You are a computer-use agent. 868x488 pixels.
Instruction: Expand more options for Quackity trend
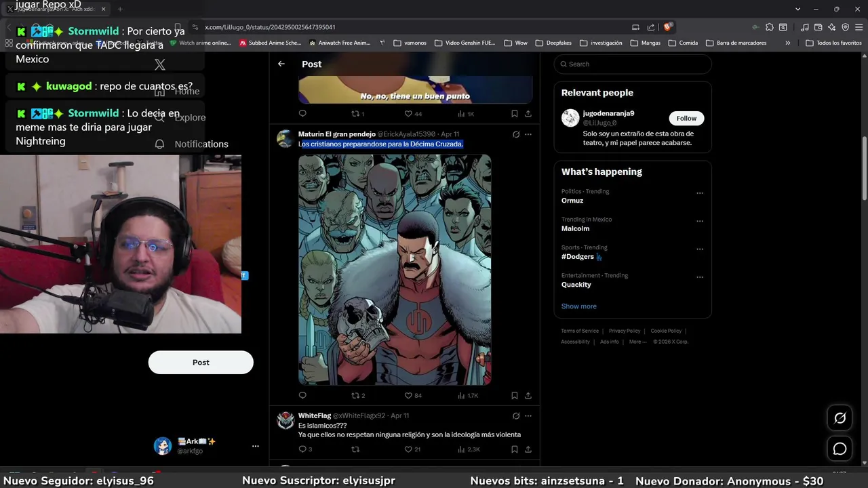[700, 277]
